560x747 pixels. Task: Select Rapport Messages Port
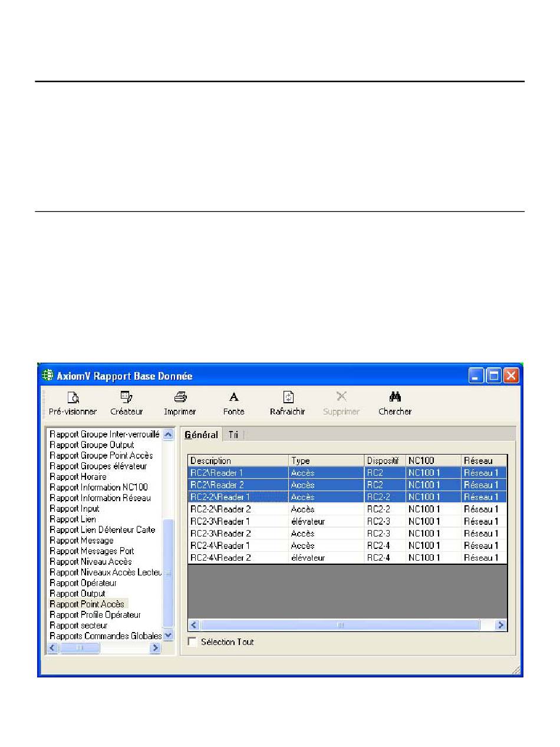pyautogui.click(x=92, y=551)
